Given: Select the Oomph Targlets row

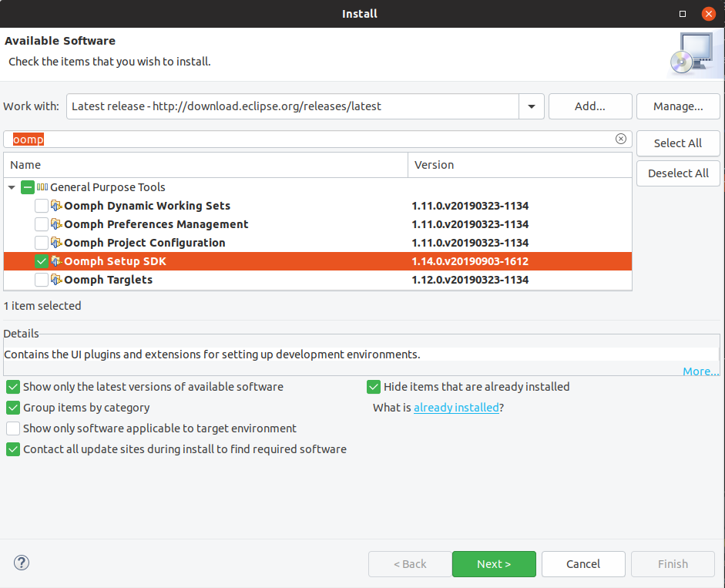Looking at the screenshot, I should (x=317, y=280).
